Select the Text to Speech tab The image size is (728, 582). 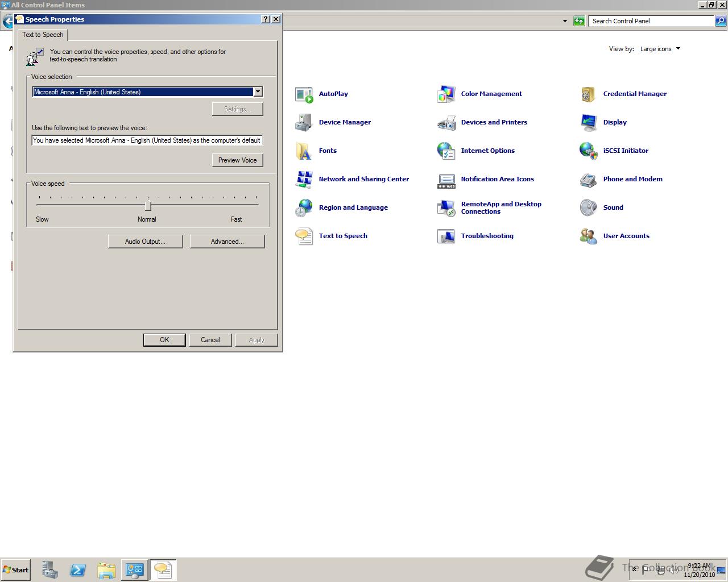pyautogui.click(x=43, y=35)
